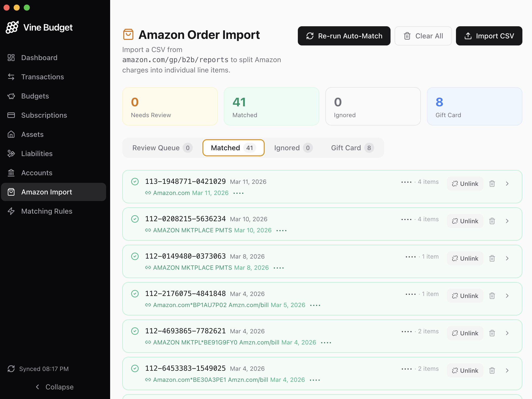This screenshot has width=532, height=399.
Task: Click order number 112-4693865-7782621 text
Action: pyautogui.click(x=185, y=331)
